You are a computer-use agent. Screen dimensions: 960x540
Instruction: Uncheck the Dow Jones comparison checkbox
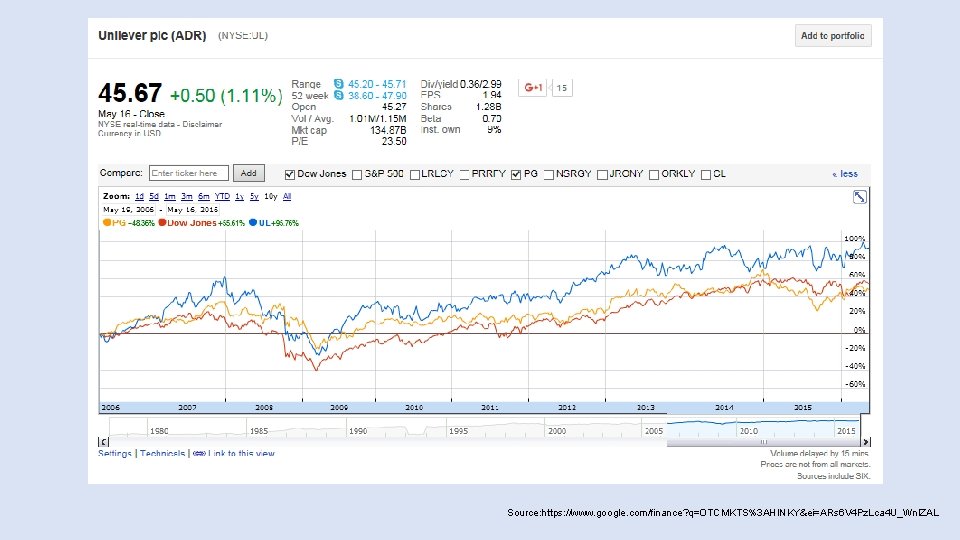[290, 174]
